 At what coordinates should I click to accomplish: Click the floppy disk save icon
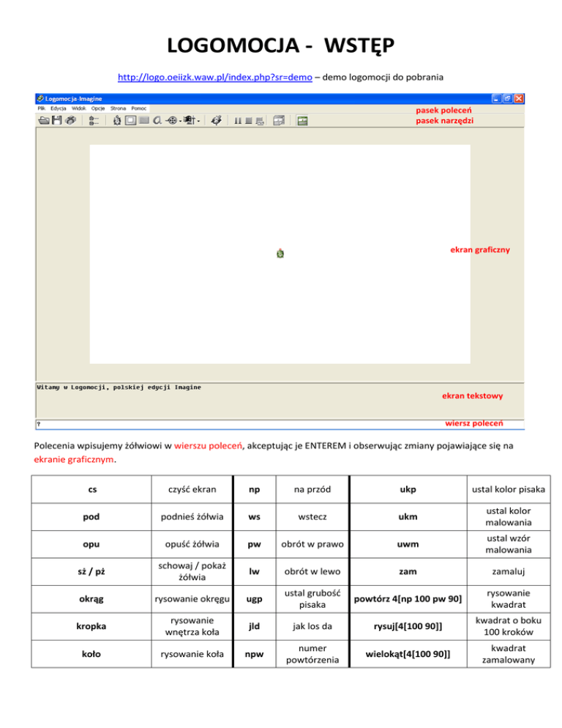[x=56, y=120]
